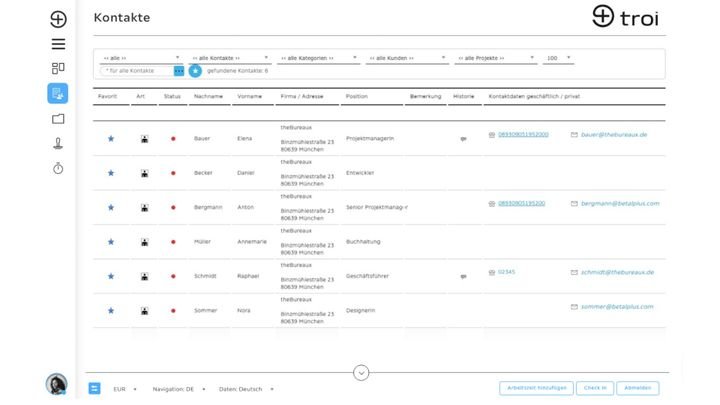Screen dimensions: 720x405
Task: Click the troi plus logo in sidebar
Action: coord(58,19)
